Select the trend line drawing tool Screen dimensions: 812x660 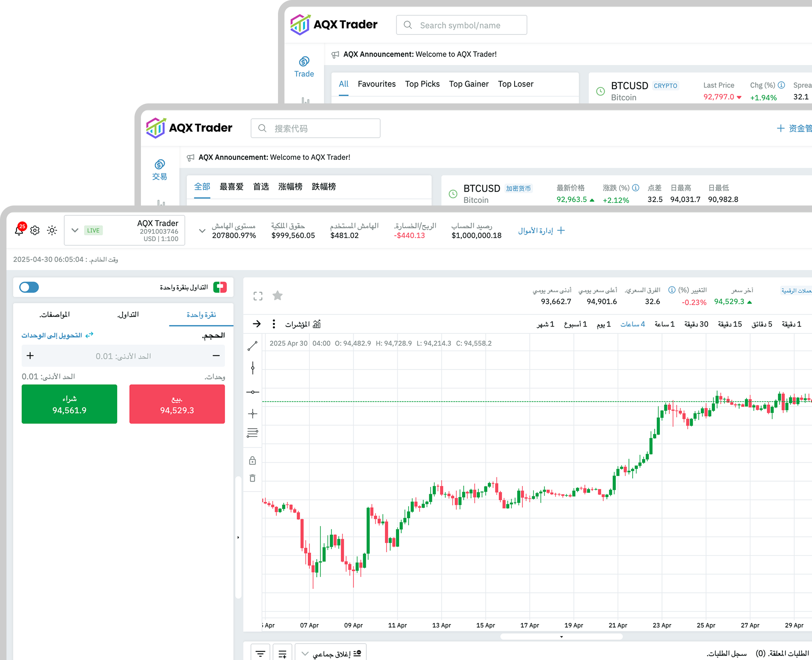point(253,346)
